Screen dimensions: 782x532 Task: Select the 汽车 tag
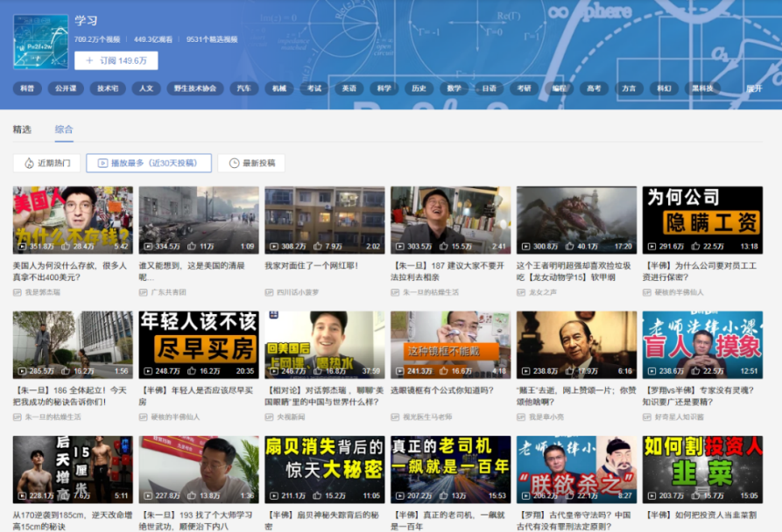[243, 88]
